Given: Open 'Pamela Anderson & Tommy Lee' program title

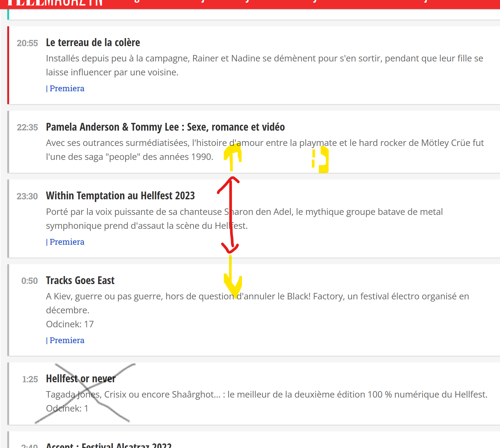Looking at the screenshot, I should [x=165, y=127].
